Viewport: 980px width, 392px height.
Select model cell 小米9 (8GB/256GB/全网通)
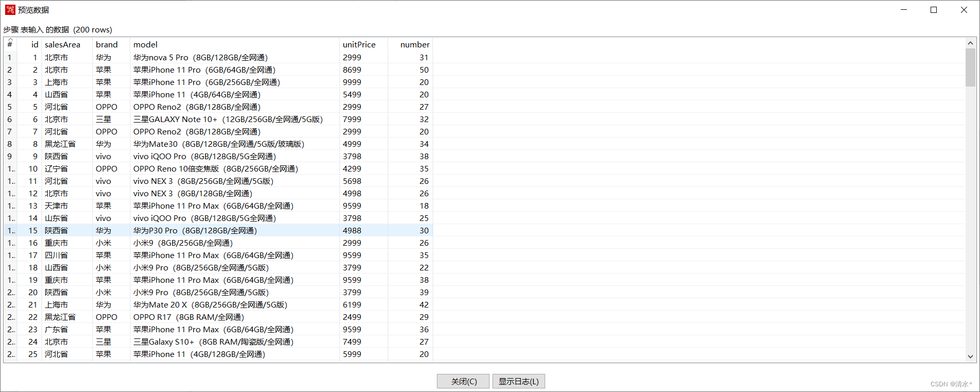[183, 243]
